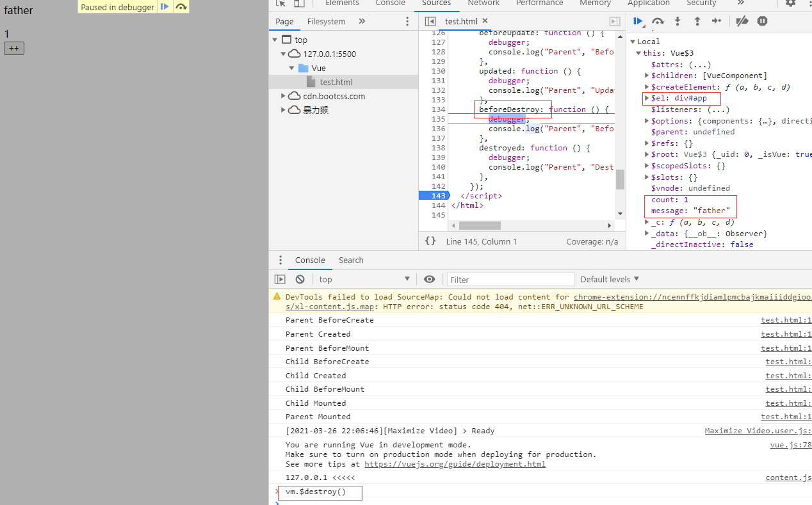
Task: Switch to the Filesystem tab
Action: (326, 21)
